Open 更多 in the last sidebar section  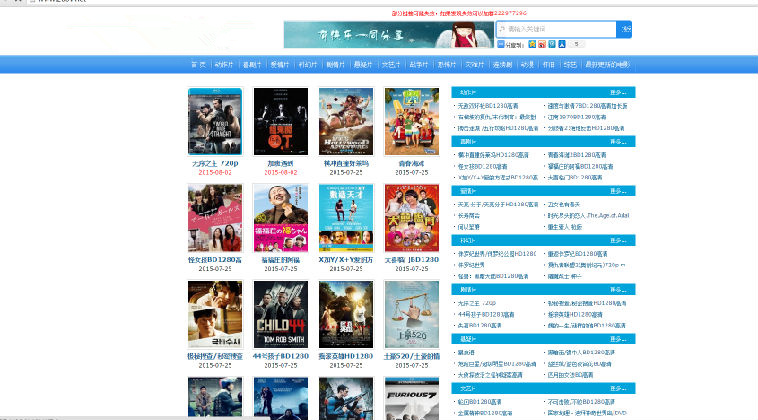[x=618, y=388]
